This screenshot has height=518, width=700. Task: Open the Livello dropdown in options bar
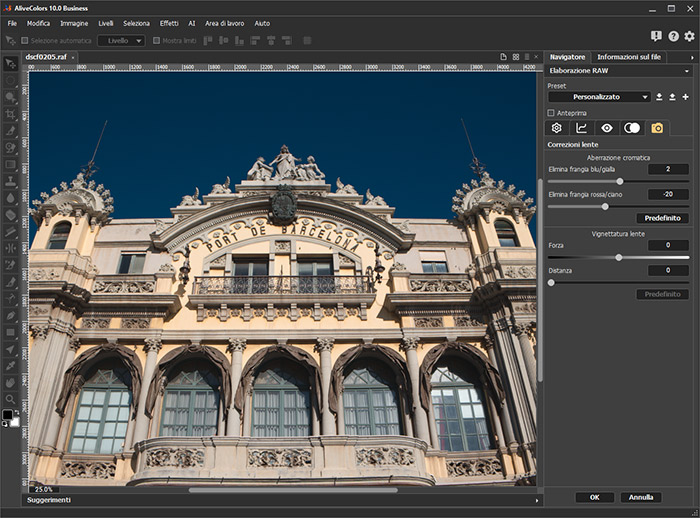click(121, 41)
